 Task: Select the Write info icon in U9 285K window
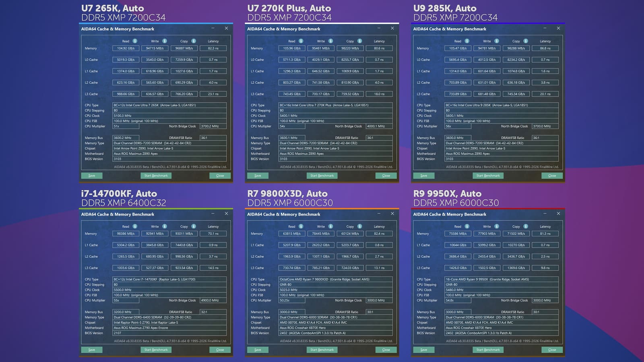(x=497, y=41)
